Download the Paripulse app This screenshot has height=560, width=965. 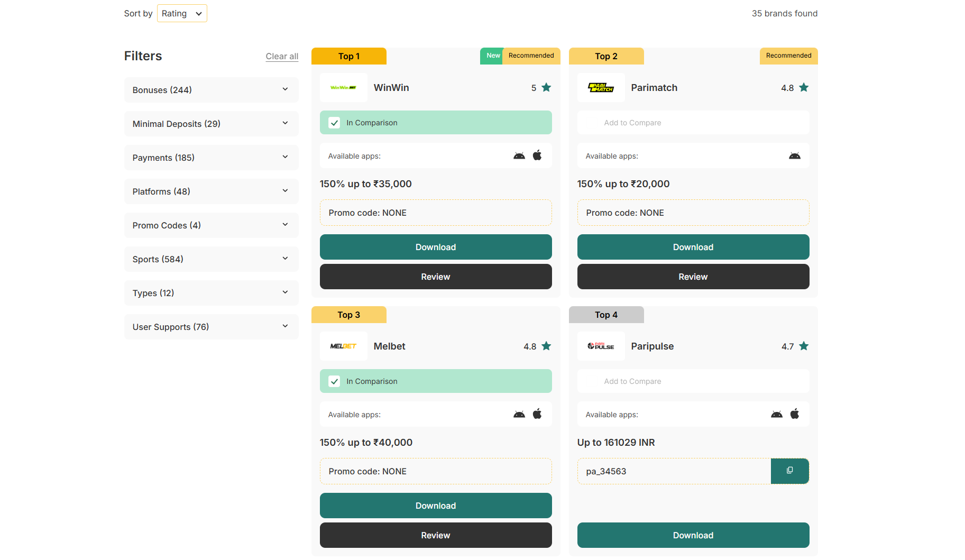click(693, 535)
